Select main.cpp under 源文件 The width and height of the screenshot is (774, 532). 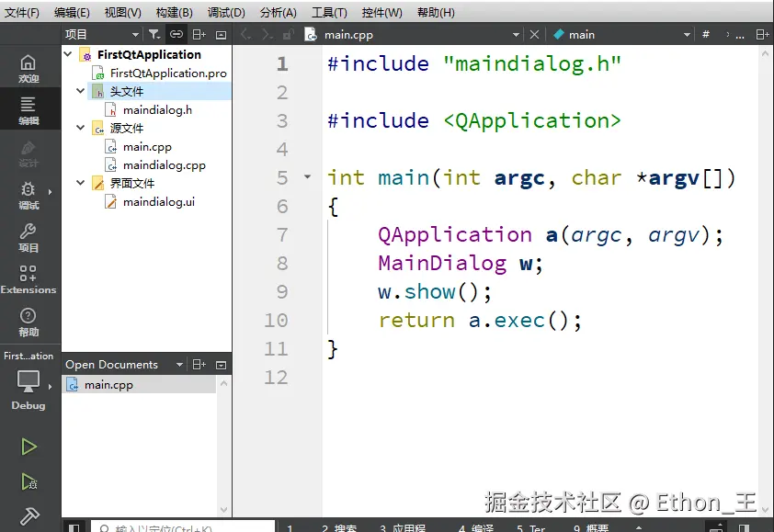[147, 147]
